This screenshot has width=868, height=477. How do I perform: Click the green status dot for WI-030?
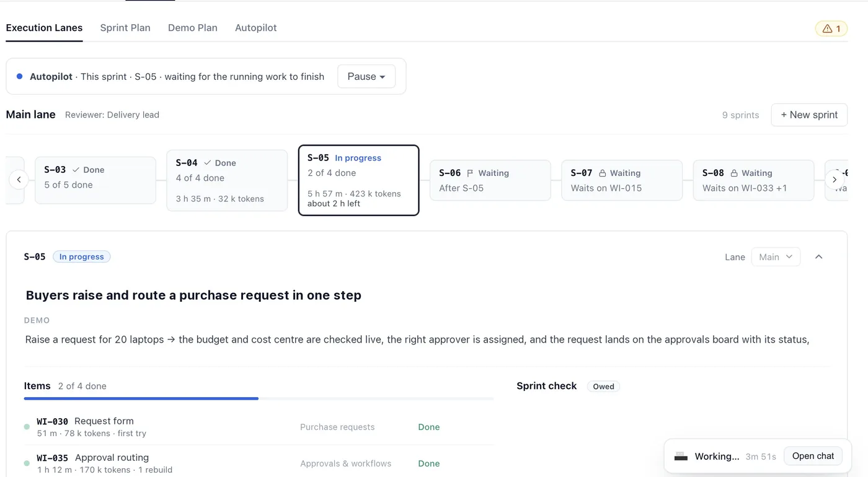[27, 427]
